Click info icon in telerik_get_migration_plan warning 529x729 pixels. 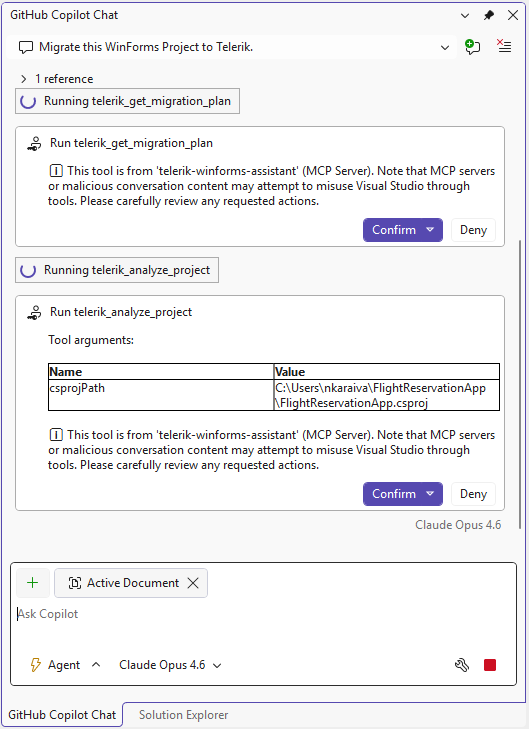(x=56, y=171)
